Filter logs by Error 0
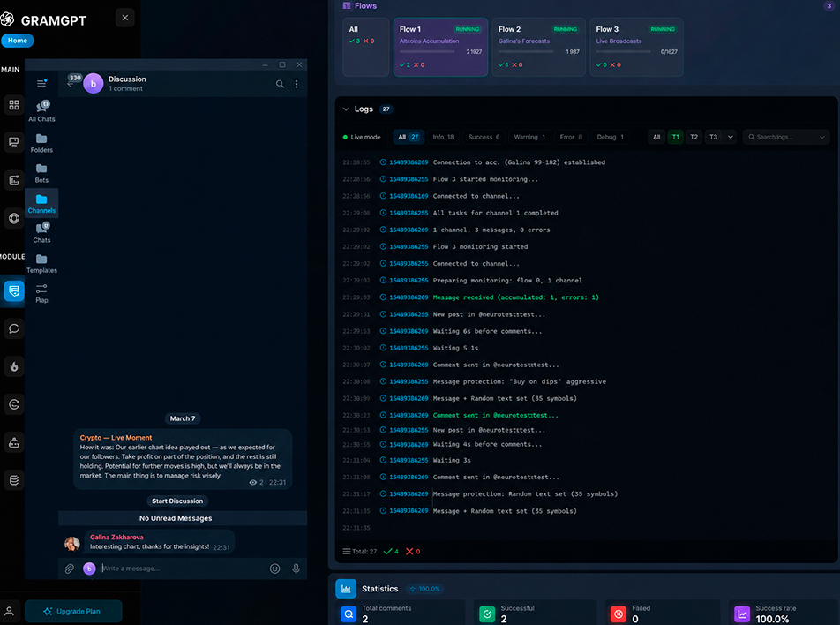 tap(571, 137)
